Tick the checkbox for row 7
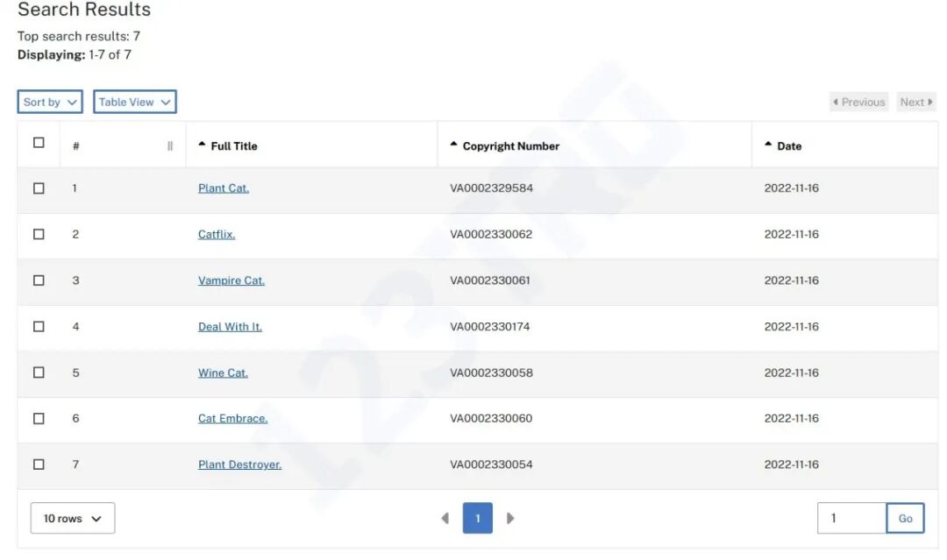The image size is (947, 560). tap(39, 464)
